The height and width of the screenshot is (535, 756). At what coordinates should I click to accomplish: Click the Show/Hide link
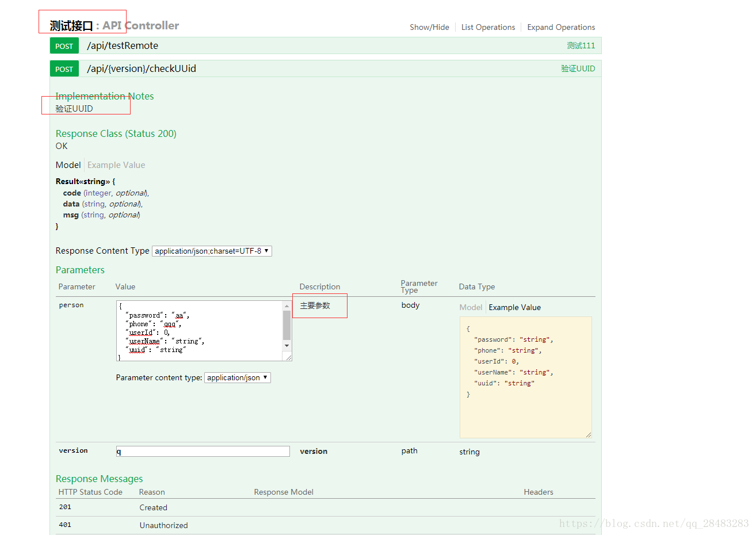[x=429, y=27]
